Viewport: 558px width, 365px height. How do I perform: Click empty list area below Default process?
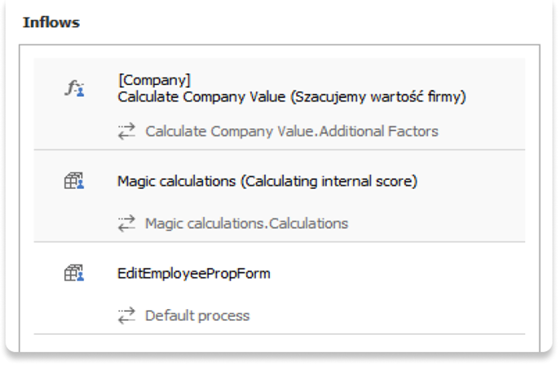click(279, 343)
